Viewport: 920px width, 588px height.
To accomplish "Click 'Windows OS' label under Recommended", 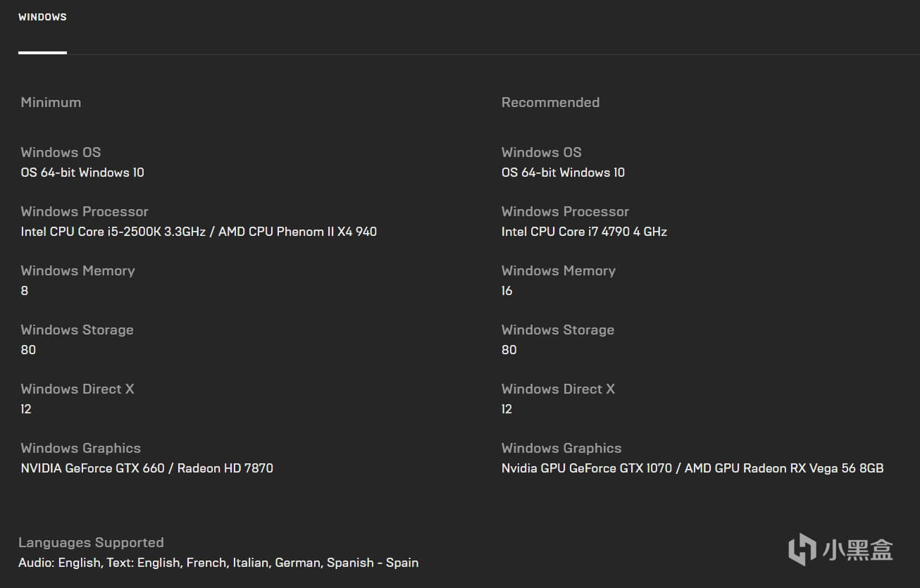I will tap(541, 152).
